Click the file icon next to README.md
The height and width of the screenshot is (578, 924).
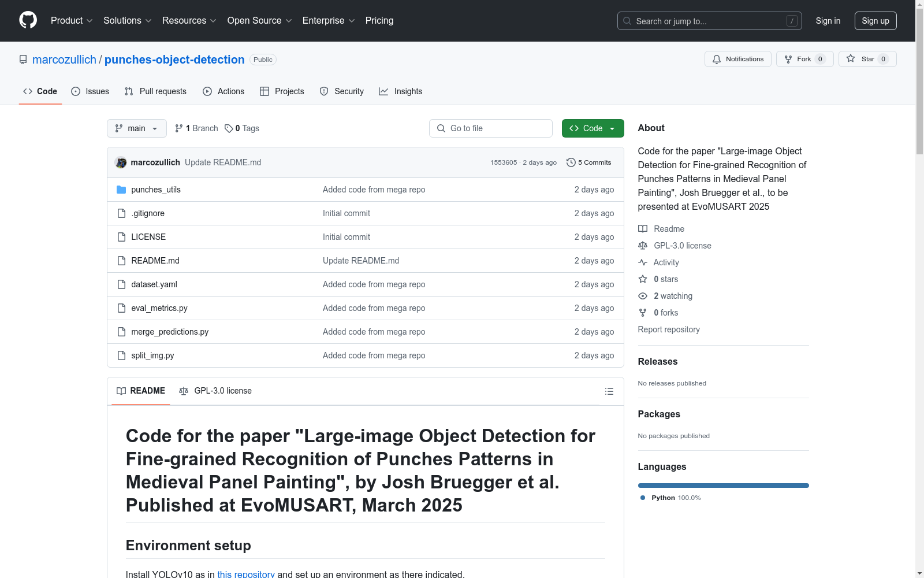click(121, 261)
